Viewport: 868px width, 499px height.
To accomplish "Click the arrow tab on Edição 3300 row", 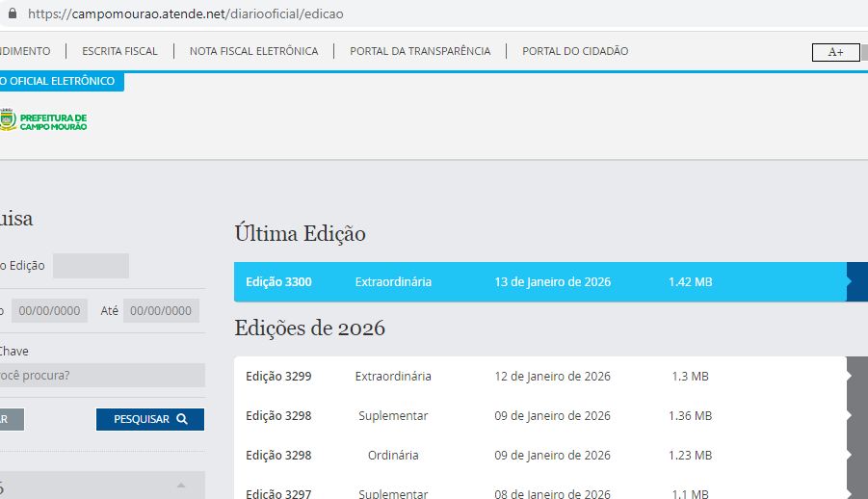I will (x=855, y=282).
